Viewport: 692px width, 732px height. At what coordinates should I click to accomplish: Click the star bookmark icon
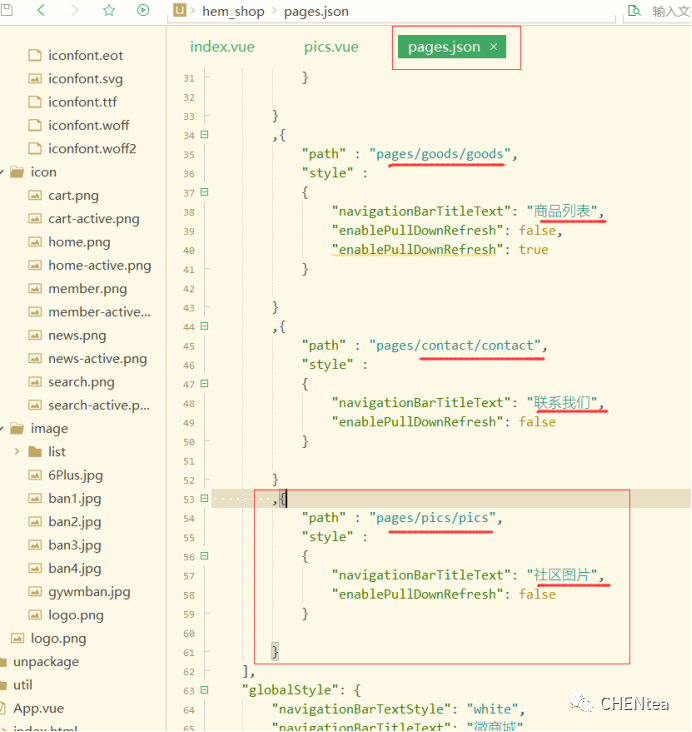click(x=109, y=10)
